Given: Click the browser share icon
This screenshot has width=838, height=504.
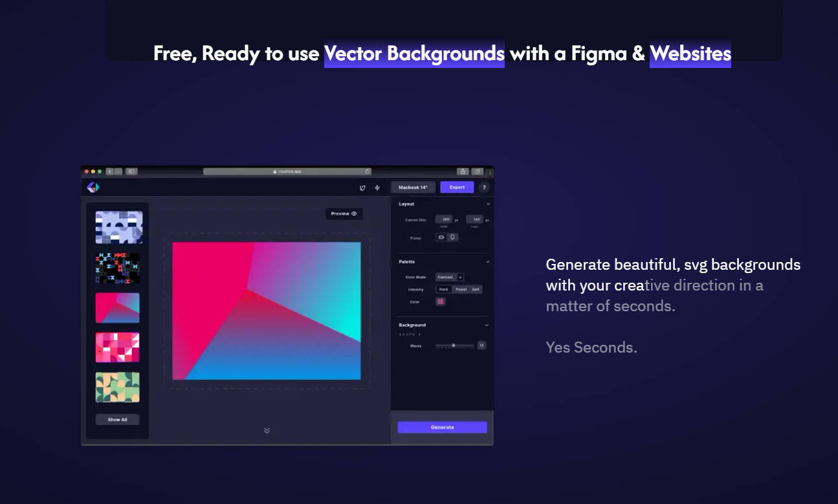Looking at the screenshot, I should (x=463, y=171).
